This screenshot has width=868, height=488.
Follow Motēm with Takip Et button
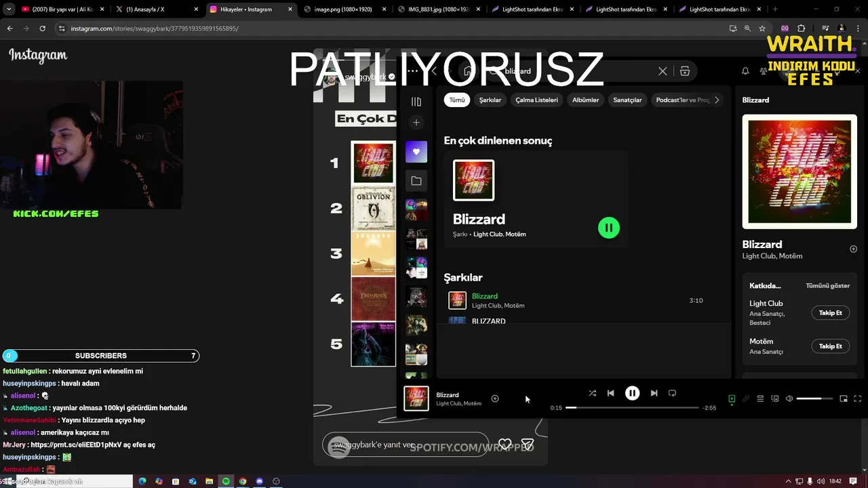[x=830, y=346]
